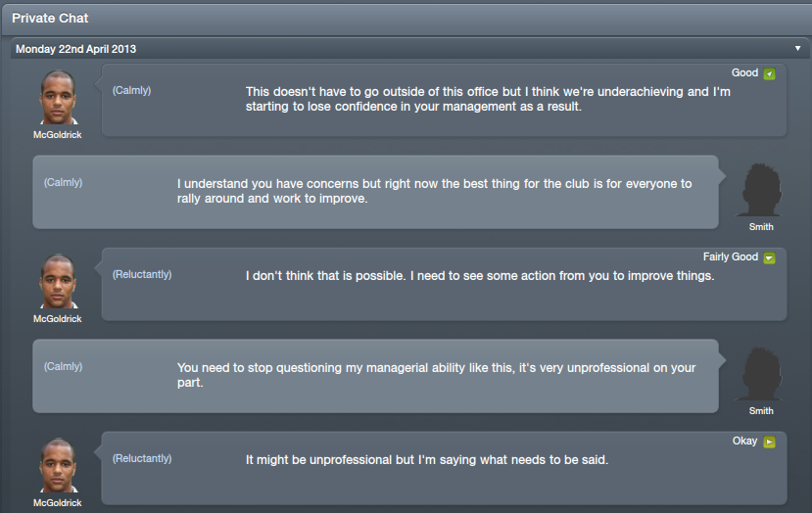Screen dimensions: 812x513
Task: Click McGoldrick's portrait beside the "not possible" message
Action: click(x=58, y=283)
